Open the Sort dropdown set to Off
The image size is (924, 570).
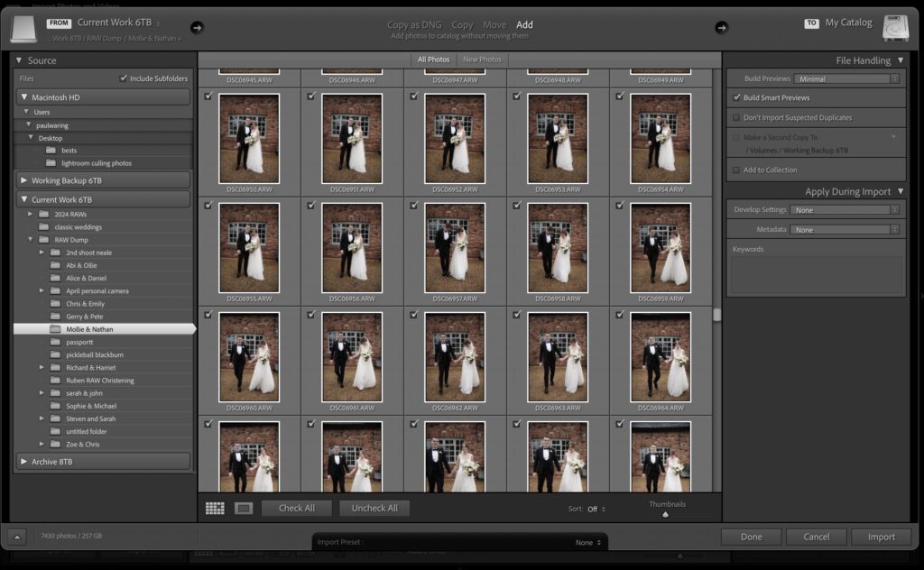(x=593, y=508)
